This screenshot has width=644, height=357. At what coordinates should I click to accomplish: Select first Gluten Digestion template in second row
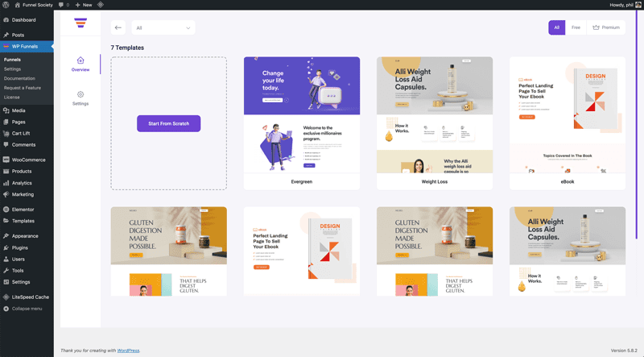169,251
